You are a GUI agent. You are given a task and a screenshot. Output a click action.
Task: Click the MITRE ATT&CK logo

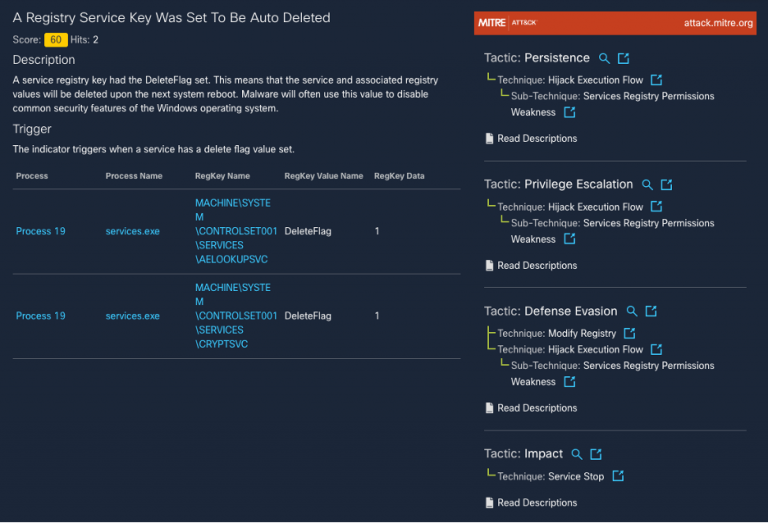coord(510,23)
